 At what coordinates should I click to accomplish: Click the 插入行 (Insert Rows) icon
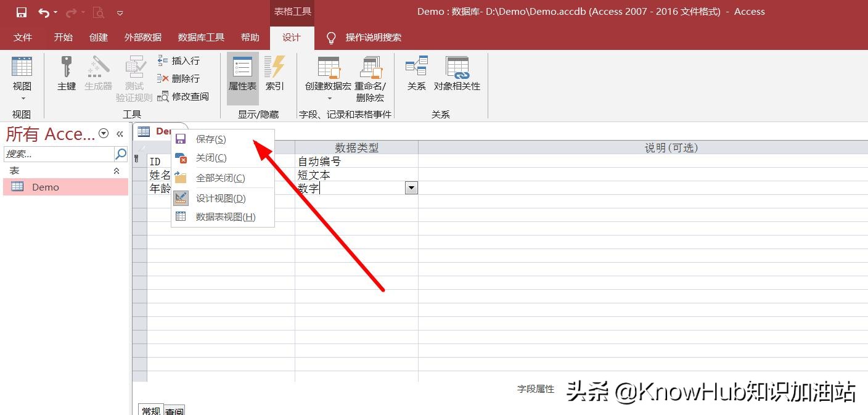pos(163,60)
